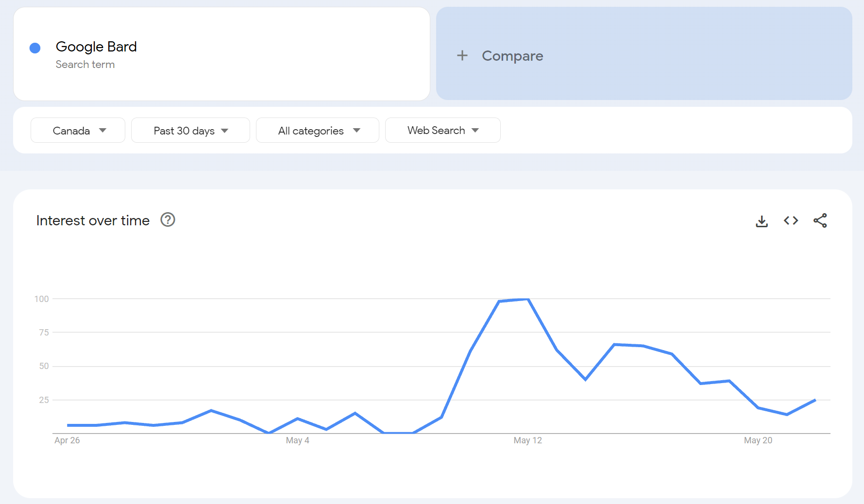Open the embed code icon

[791, 220]
